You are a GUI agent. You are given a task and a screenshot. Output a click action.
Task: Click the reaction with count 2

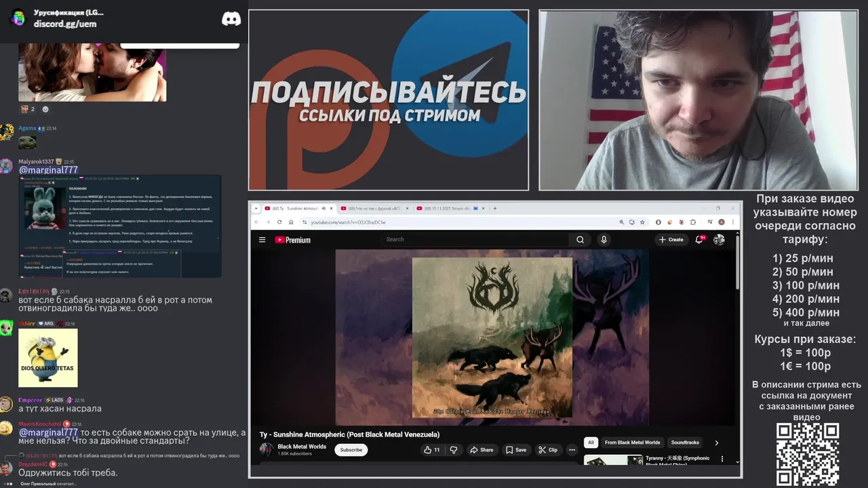click(x=28, y=109)
